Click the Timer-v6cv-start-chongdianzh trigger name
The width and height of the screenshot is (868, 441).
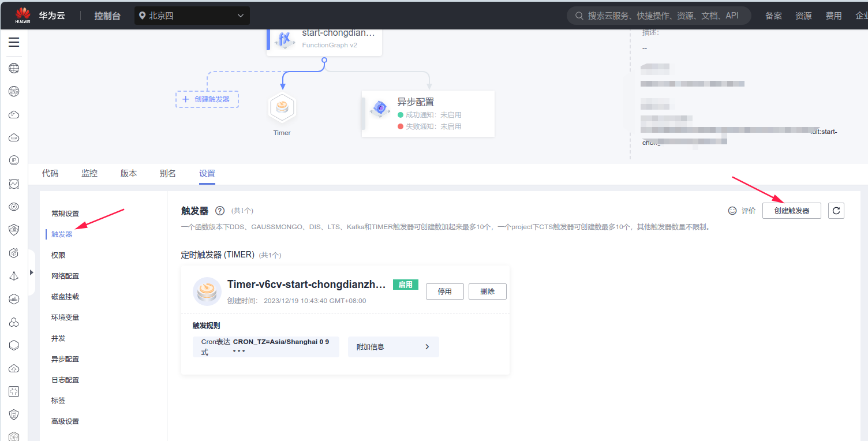click(x=306, y=284)
